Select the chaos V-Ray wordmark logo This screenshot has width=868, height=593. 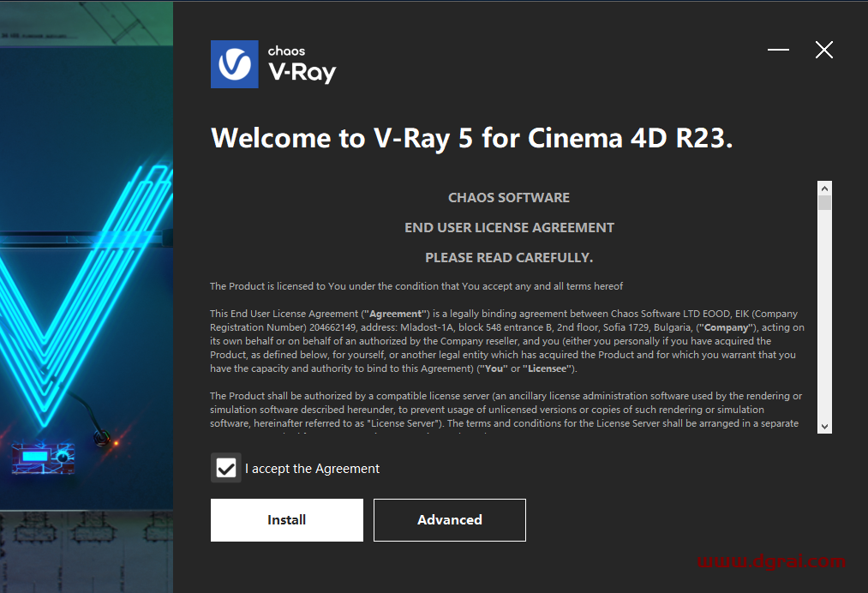click(302, 63)
